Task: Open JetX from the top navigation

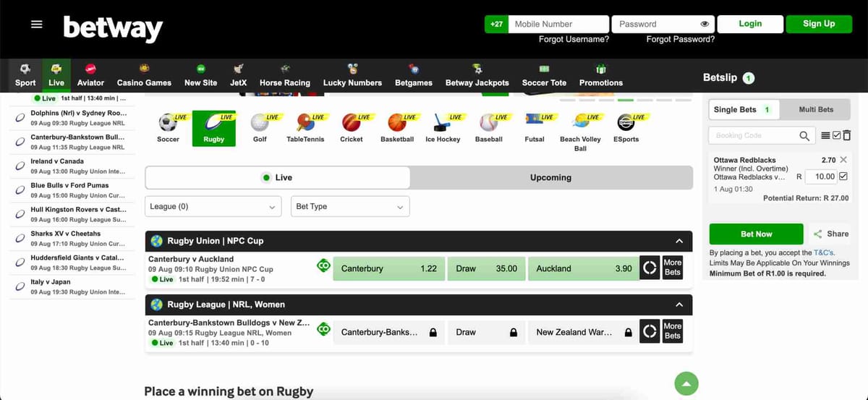Action: coord(238,76)
